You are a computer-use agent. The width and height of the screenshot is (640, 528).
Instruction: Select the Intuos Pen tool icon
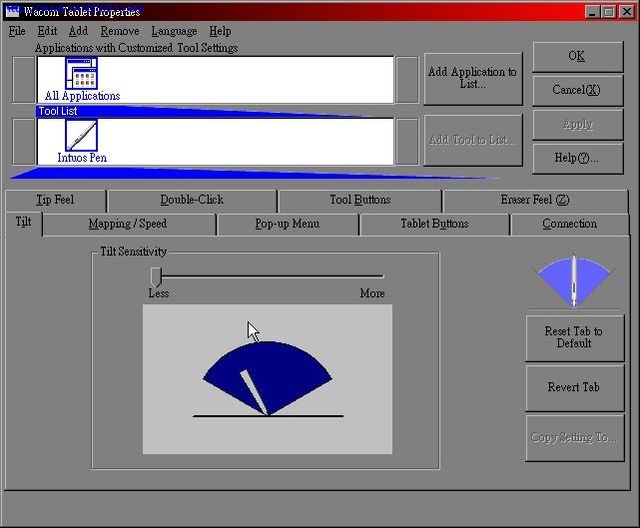tap(81, 135)
